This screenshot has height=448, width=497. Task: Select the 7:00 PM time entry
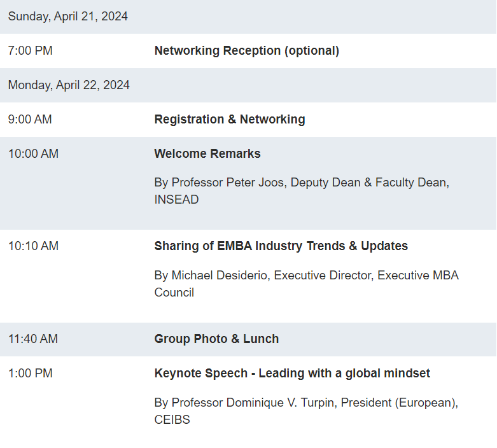coord(30,51)
